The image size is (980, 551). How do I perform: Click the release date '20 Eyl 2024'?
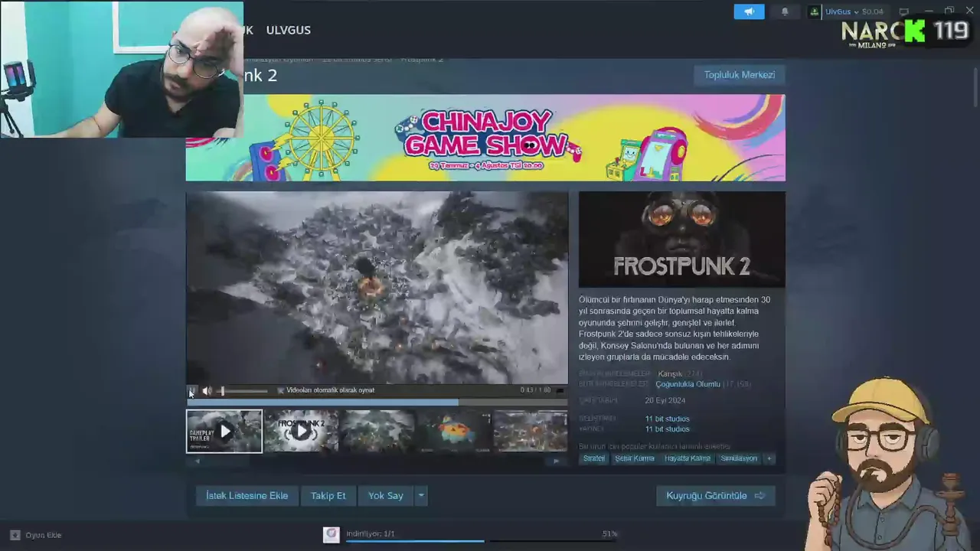(665, 401)
